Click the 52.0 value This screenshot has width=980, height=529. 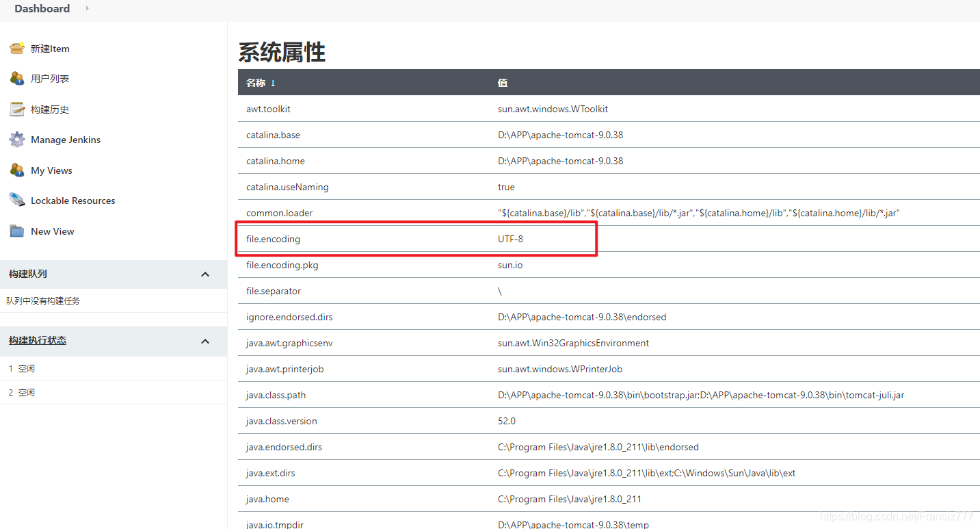pyautogui.click(x=507, y=421)
